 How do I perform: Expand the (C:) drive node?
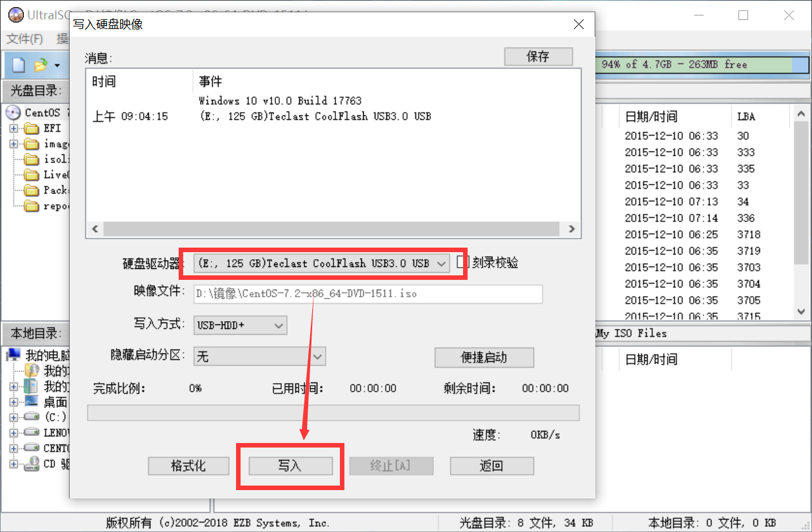[x=14, y=417]
